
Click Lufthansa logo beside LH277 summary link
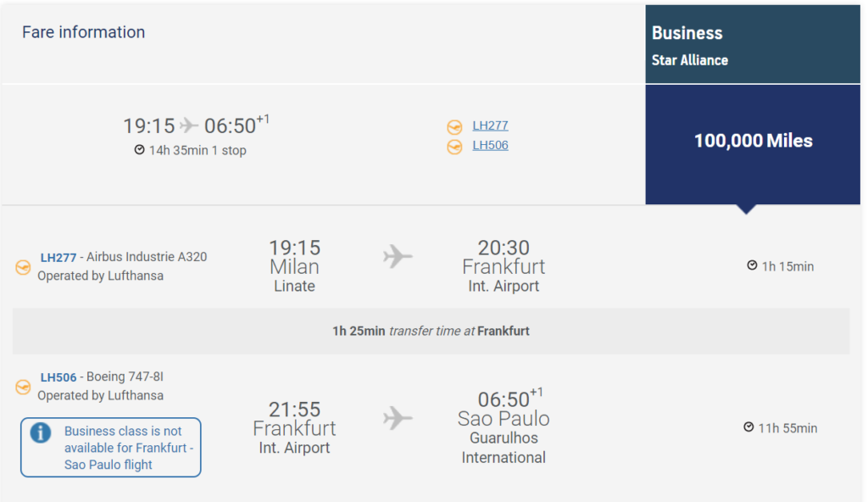pos(454,127)
